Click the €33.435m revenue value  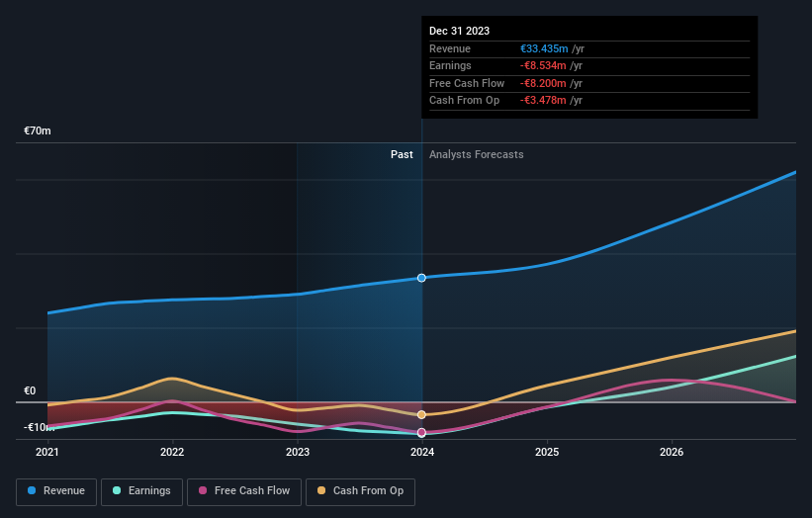[544, 48]
